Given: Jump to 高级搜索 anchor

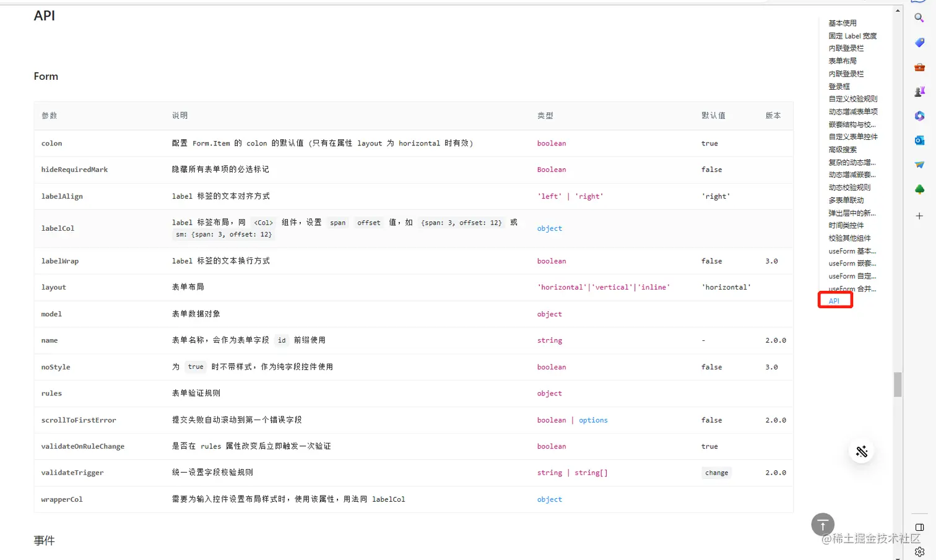Looking at the screenshot, I should coord(843,150).
